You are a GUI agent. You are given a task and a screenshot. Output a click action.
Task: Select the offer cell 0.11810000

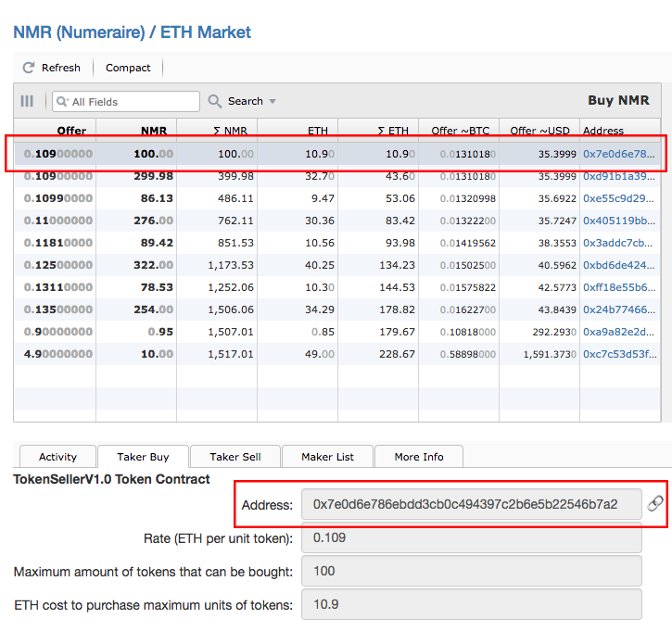[x=58, y=243]
